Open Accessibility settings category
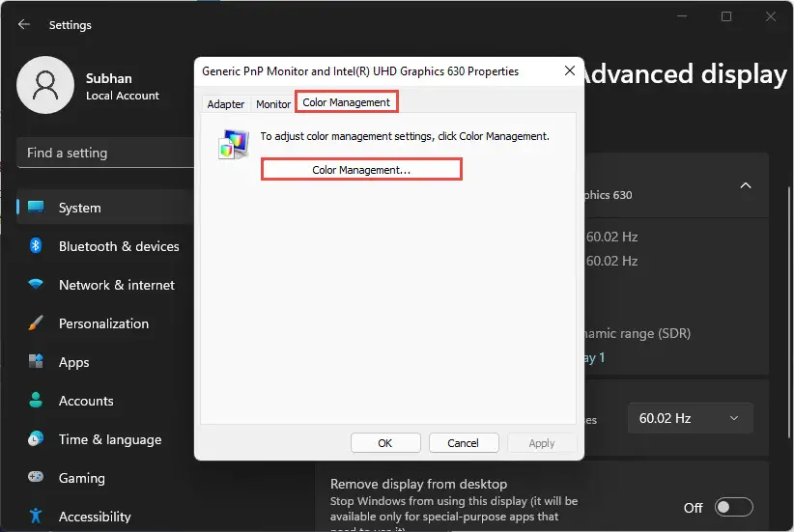Screen dimensions: 794x532 105,516
